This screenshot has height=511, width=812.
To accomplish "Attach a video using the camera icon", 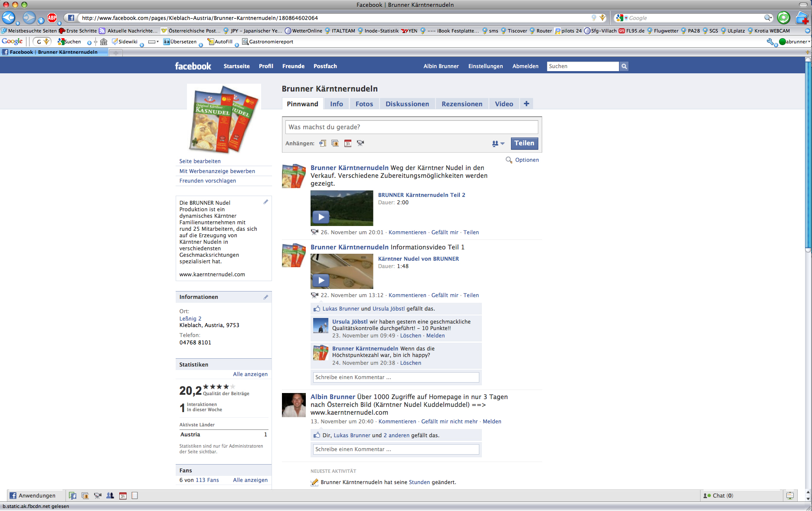I will 360,144.
